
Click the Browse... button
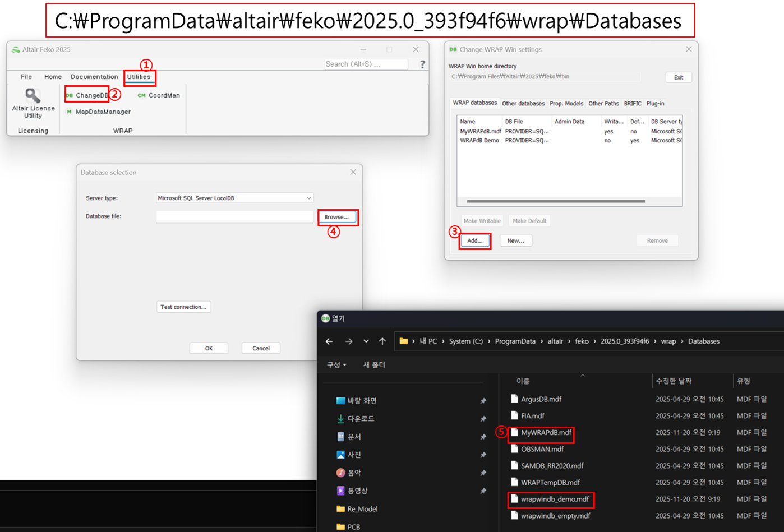point(336,217)
